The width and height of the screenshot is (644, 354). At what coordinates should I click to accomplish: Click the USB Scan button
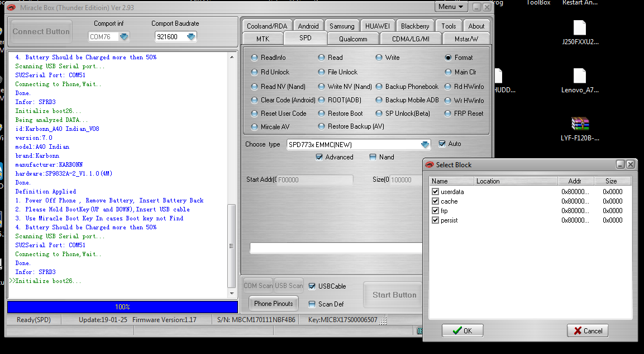click(x=289, y=286)
